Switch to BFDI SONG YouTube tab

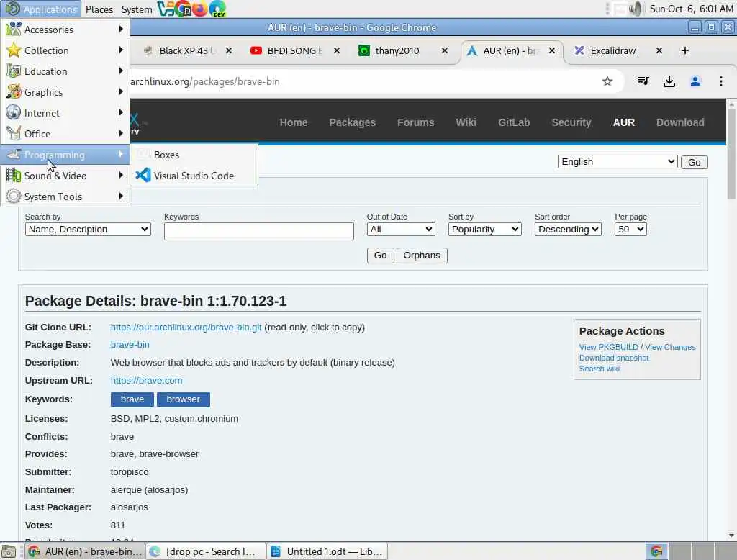294,50
